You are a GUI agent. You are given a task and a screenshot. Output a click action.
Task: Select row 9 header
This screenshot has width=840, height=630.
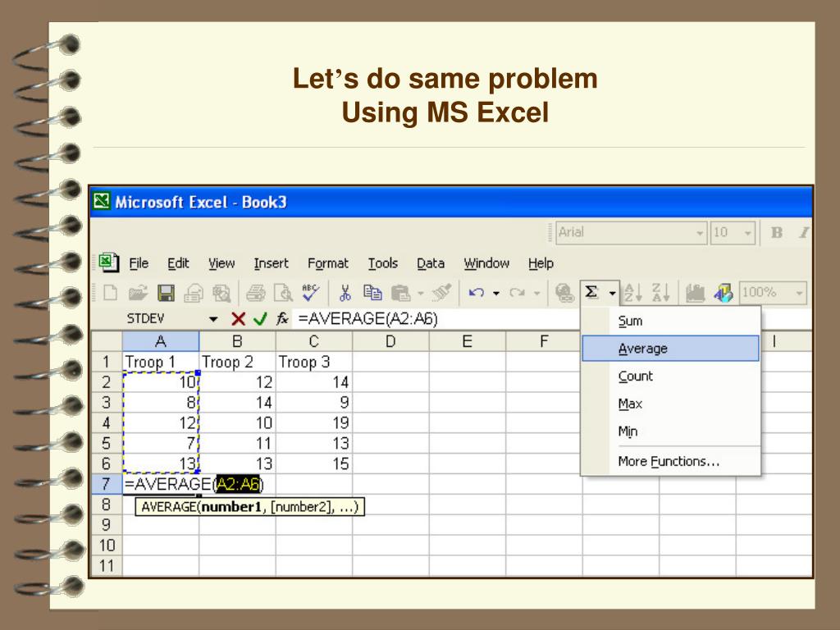point(106,524)
